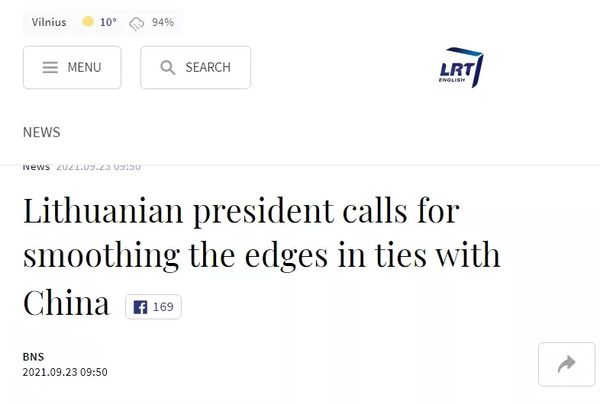Screen dimensions: 600x404
Task: Click the Facebook share icon
Action: click(139, 307)
